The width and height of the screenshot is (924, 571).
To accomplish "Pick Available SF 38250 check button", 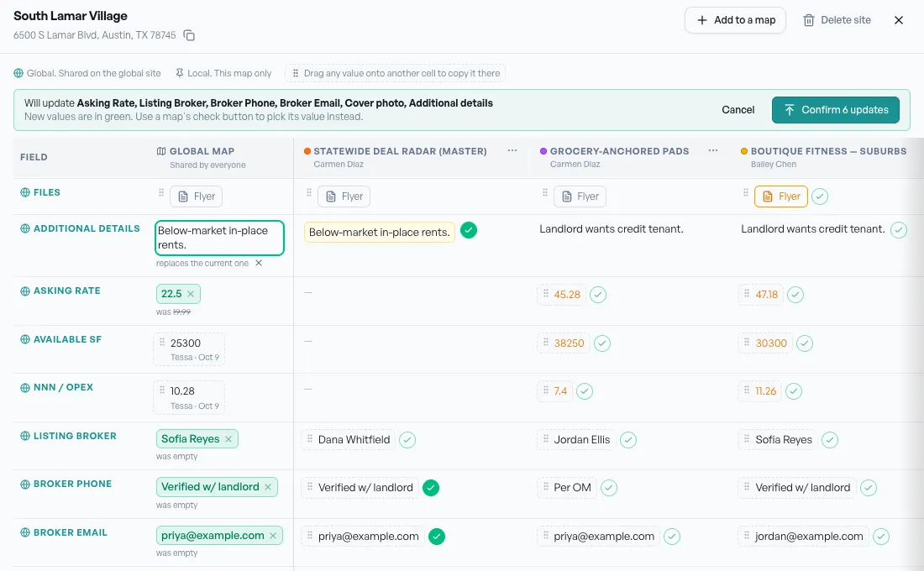I will (x=602, y=343).
